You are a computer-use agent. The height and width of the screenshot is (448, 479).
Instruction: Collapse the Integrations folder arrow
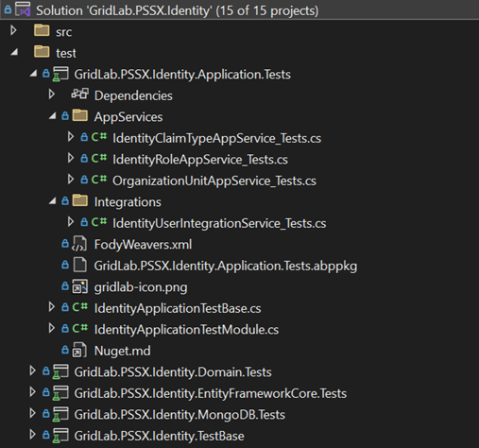[x=53, y=200]
